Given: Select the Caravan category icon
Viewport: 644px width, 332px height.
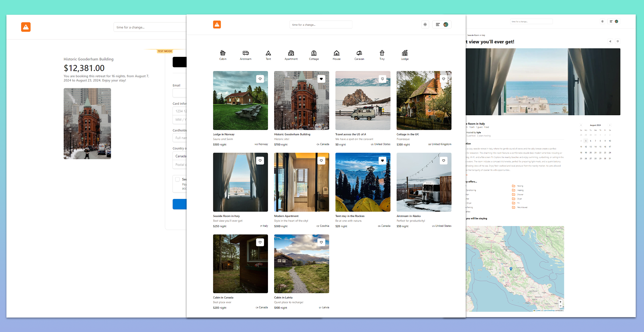Looking at the screenshot, I should point(359,53).
